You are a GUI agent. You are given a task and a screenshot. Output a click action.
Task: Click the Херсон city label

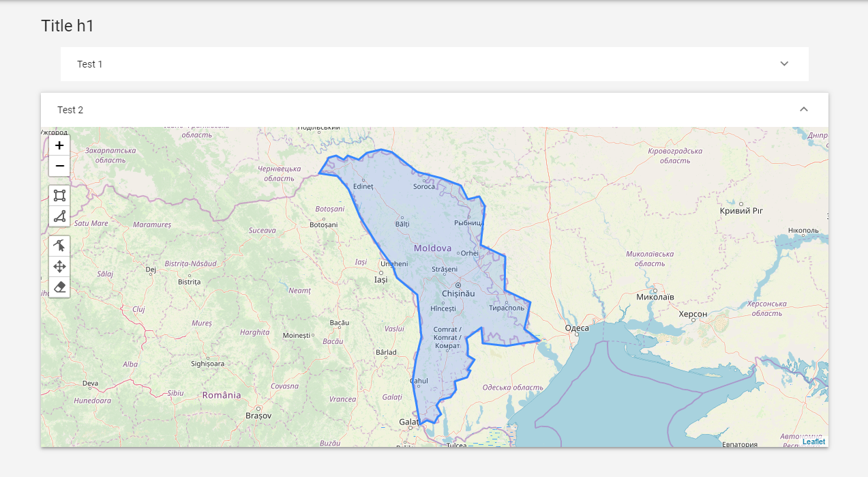click(x=693, y=313)
